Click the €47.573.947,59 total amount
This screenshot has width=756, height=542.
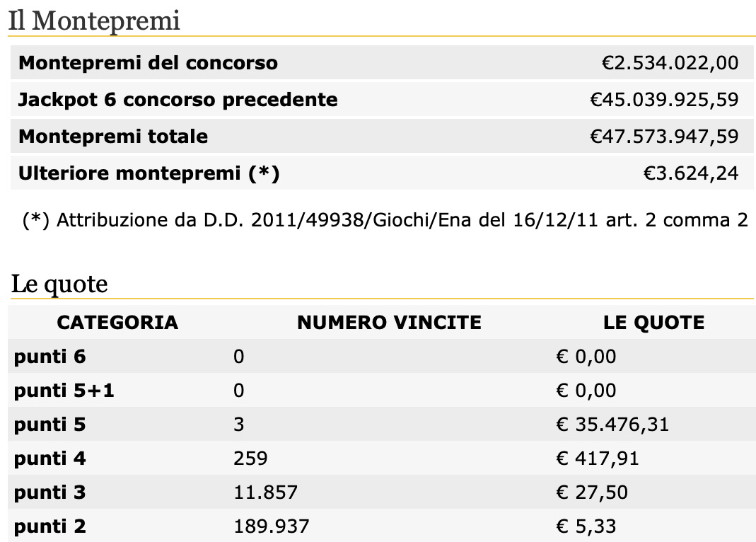point(664,137)
